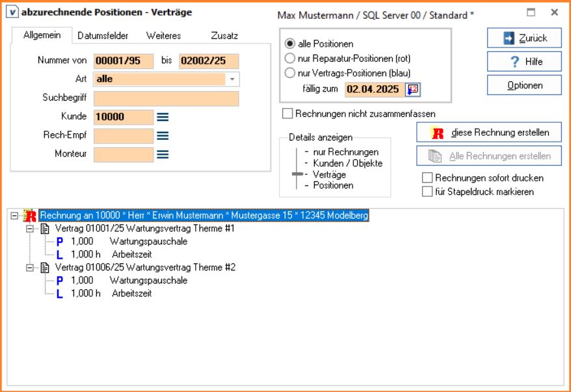The image size is (571, 392).
Task: Open the Rech-Empf lookup list icon
Action: (163, 136)
